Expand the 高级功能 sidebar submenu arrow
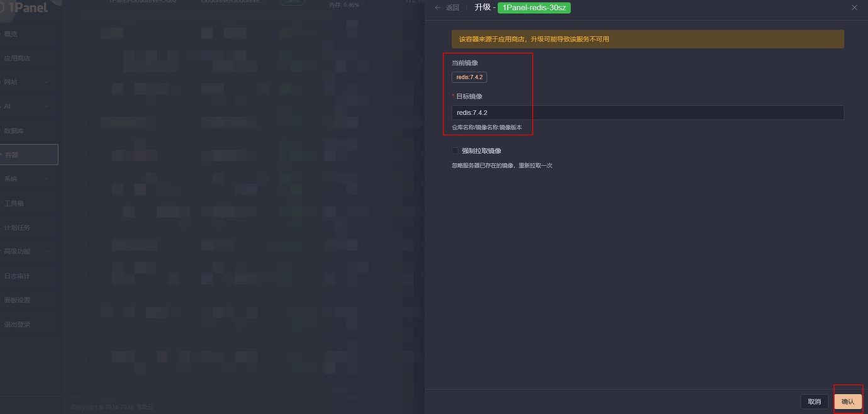 pyautogui.click(x=47, y=252)
